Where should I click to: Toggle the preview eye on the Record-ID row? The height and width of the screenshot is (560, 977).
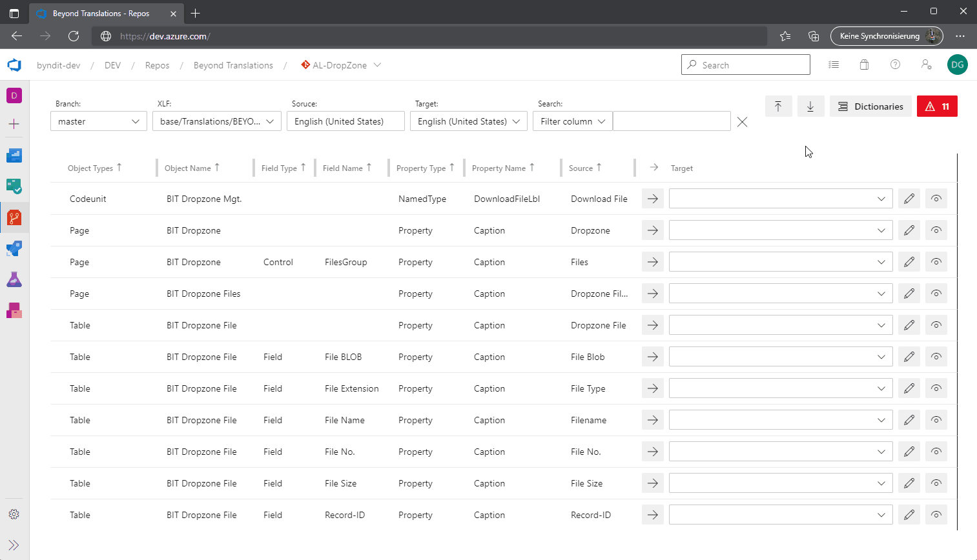pos(936,514)
